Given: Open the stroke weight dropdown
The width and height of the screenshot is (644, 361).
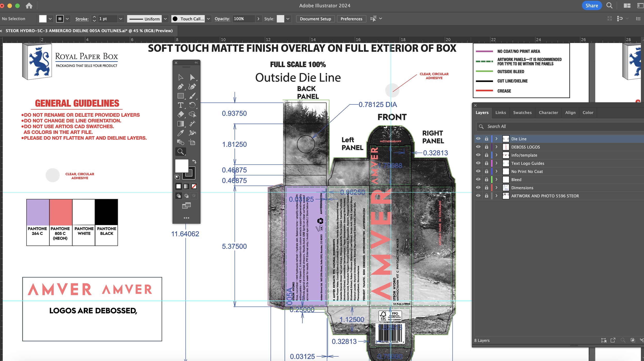Looking at the screenshot, I should [x=121, y=19].
